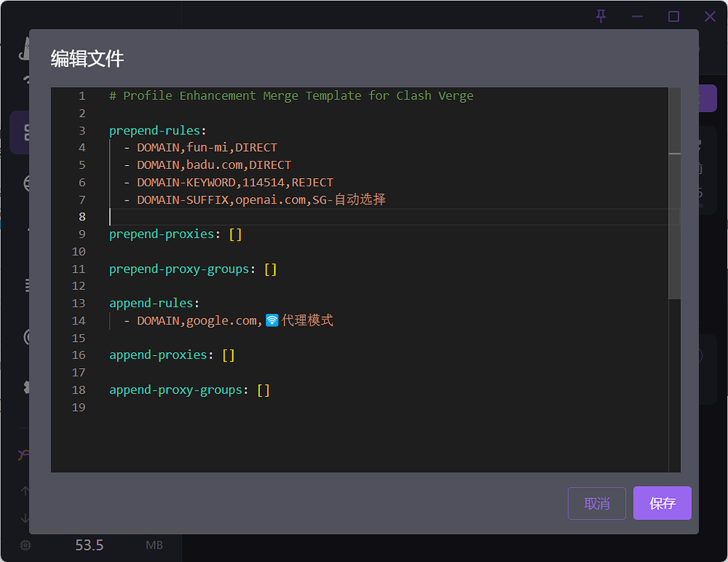728x562 pixels.
Task: Pin the Clash Verge window on top
Action: coord(601,17)
